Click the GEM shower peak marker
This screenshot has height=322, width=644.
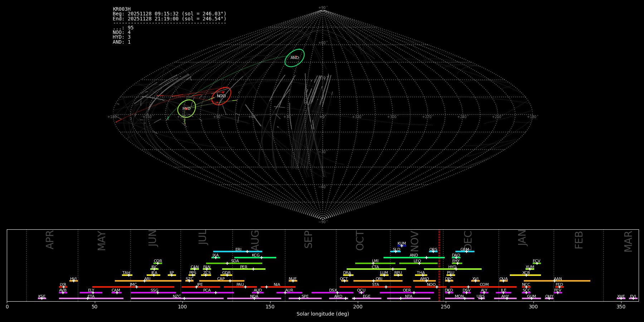click(466, 252)
